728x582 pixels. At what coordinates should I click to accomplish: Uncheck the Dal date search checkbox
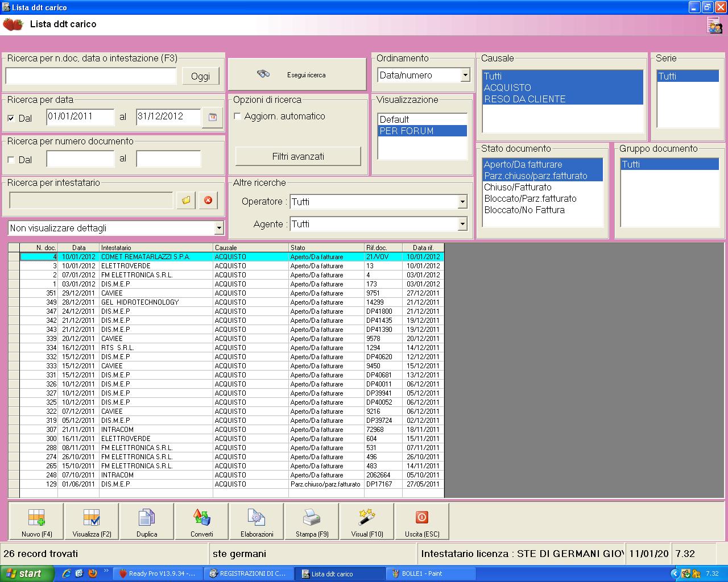(11, 118)
